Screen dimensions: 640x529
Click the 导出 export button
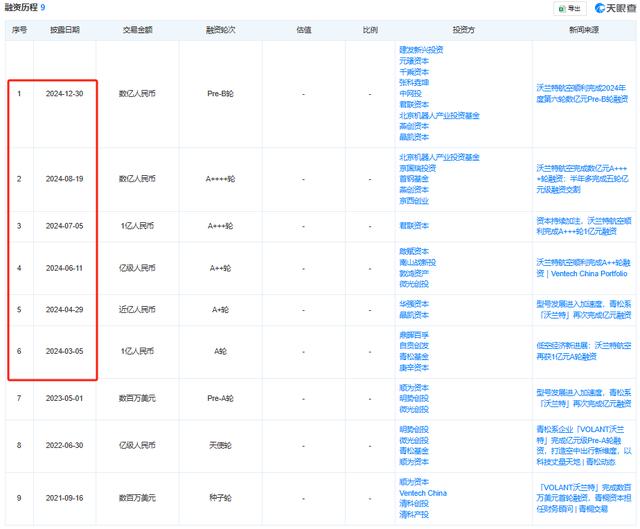(570, 8)
